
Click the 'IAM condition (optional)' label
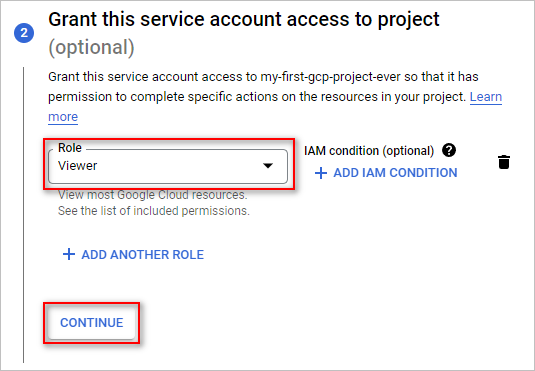[x=369, y=151]
